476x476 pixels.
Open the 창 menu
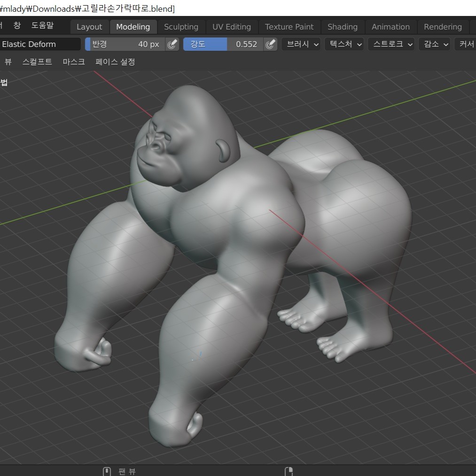pyautogui.click(x=17, y=25)
